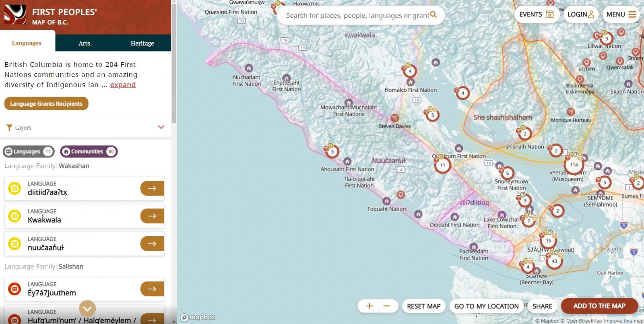Click the Nuchatlaht First Nation community marker

(249, 68)
